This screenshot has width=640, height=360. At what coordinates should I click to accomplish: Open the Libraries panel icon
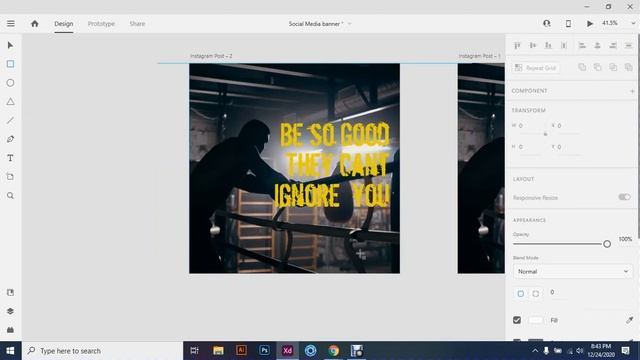tap(10, 292)
